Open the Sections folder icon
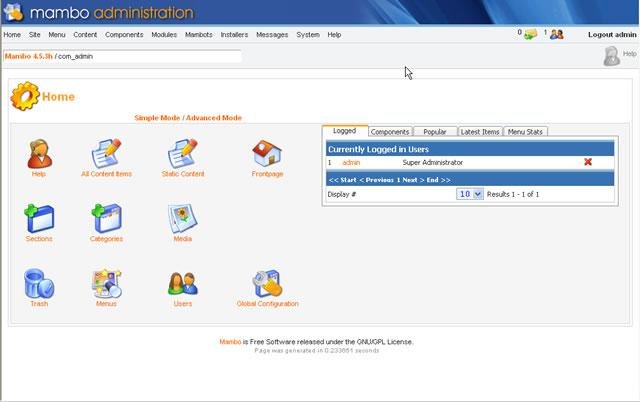The height and width of the screenshot is (402, 640). tap(39, 218)
